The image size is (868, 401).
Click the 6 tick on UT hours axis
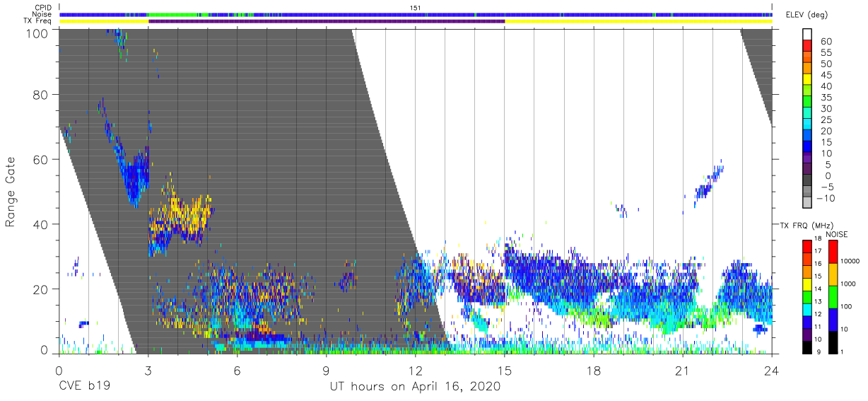[x=237, y=370]
